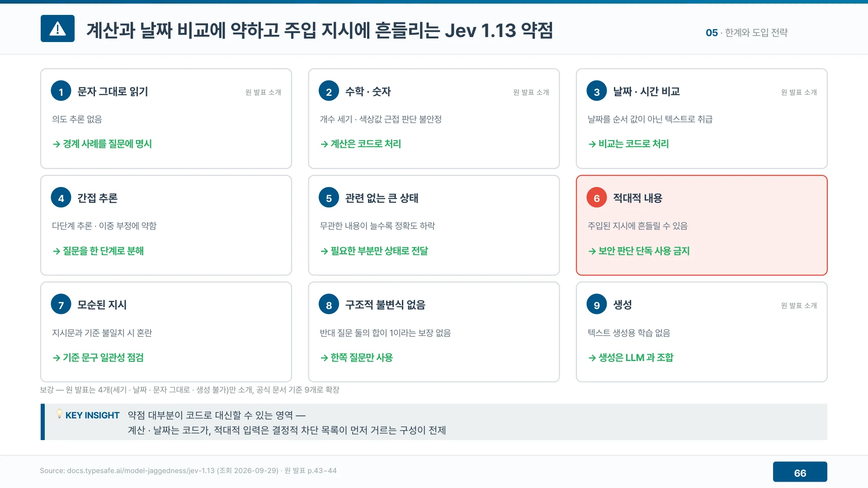The height and width of the screenshot is (488, 868).
Task: Click green action 생성은 LLM 과 조합
Action: click(631, 358)
